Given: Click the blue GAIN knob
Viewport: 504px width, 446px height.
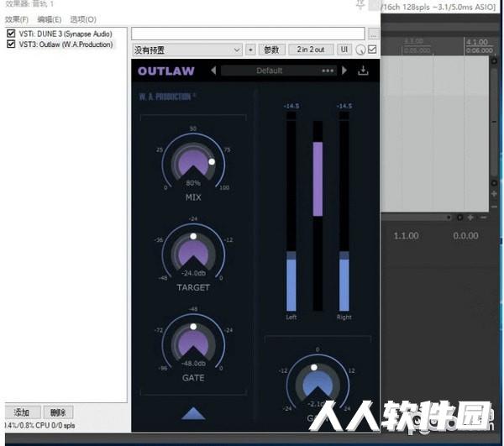Looking at the screenshot, I should point(318,384).
